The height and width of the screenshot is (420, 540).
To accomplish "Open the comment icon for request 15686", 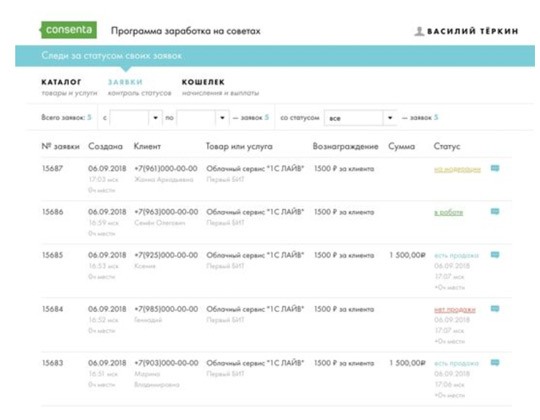I will click(495, 211).
